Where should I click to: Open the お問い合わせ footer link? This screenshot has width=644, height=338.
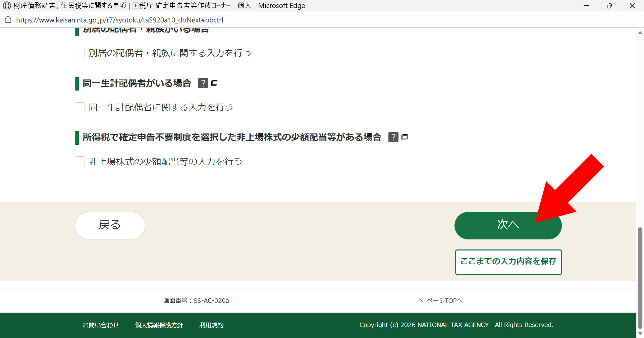pos(101,325)
